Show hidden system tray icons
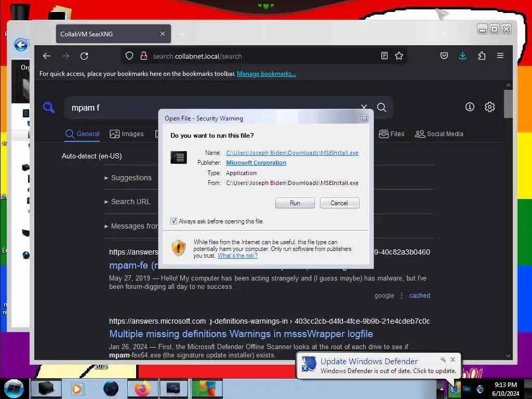 (442, 389)
